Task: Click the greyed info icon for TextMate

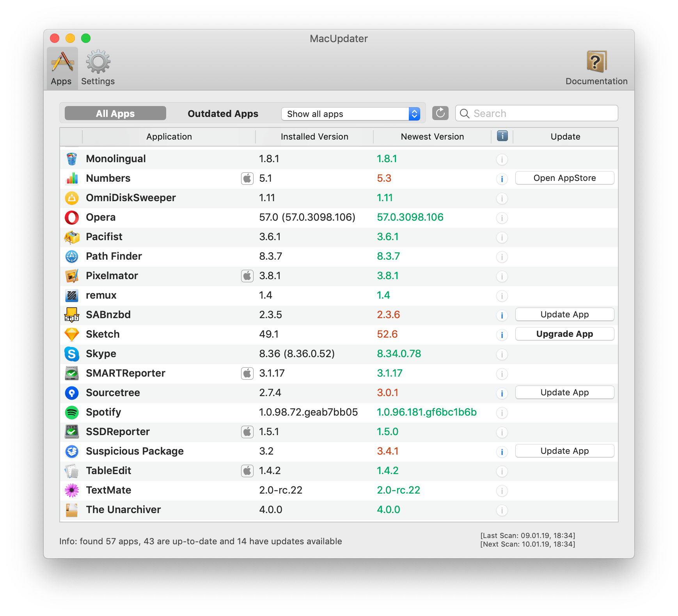Action: [x=502, y=491]
